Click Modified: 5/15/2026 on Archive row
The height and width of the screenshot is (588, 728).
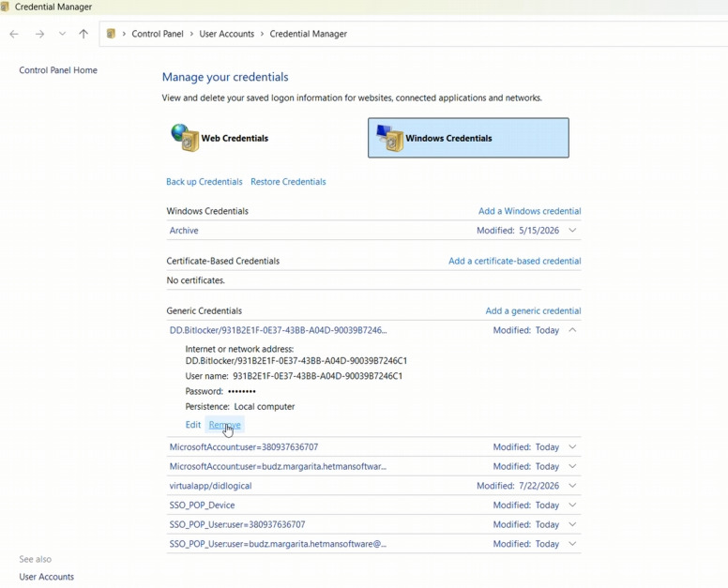(518, 230)
